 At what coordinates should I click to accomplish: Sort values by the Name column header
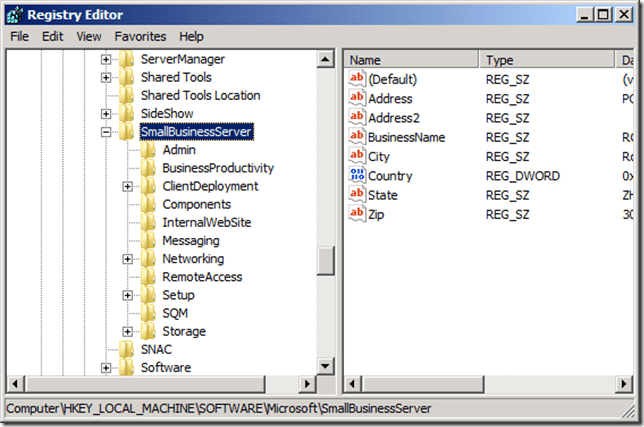click(x=411, y=60)
